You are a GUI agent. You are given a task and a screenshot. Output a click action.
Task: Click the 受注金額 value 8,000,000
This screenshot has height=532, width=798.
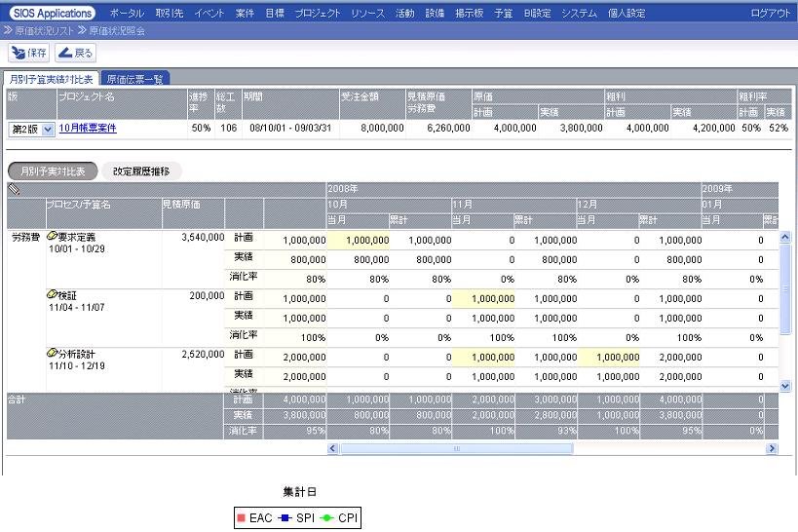(x=382, y=128)
